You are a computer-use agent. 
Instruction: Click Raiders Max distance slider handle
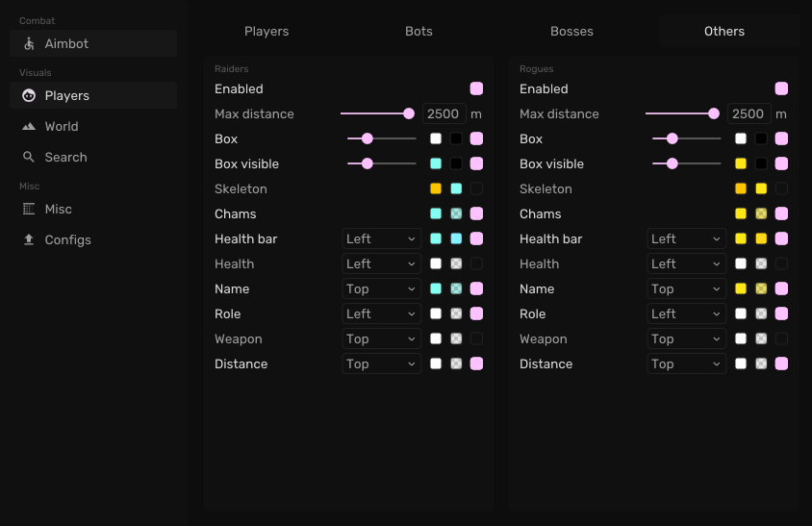[x=409, y=113]
